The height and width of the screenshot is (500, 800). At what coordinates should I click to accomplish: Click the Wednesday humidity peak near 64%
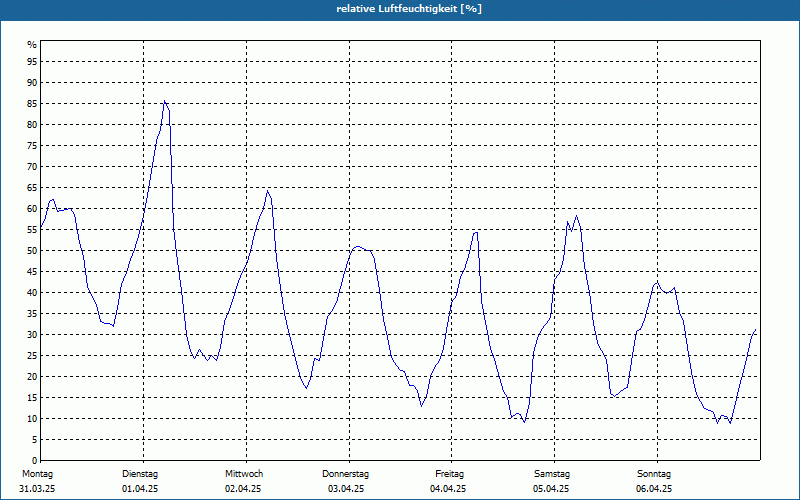[267, 191]
